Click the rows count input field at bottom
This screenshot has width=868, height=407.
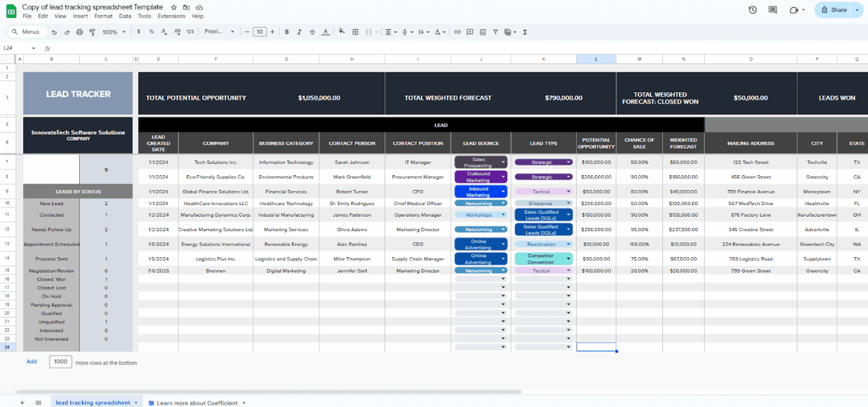[x=60, y=362]
